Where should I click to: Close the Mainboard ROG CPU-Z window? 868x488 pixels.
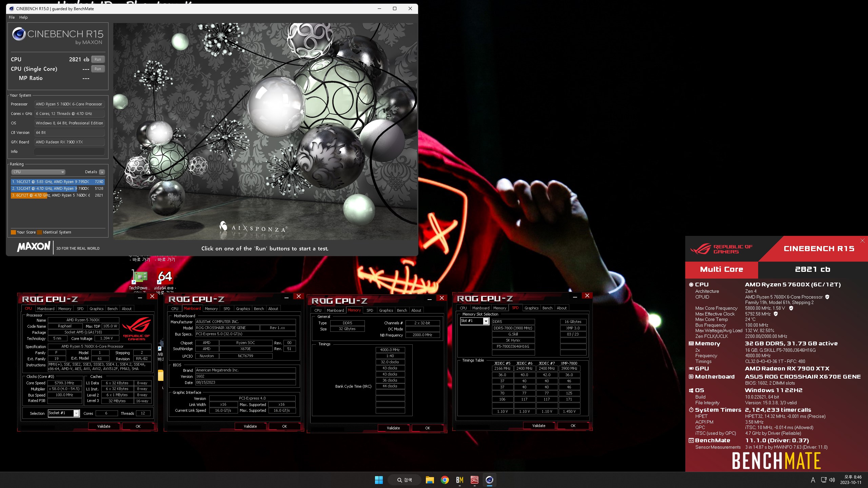point(299,297)
